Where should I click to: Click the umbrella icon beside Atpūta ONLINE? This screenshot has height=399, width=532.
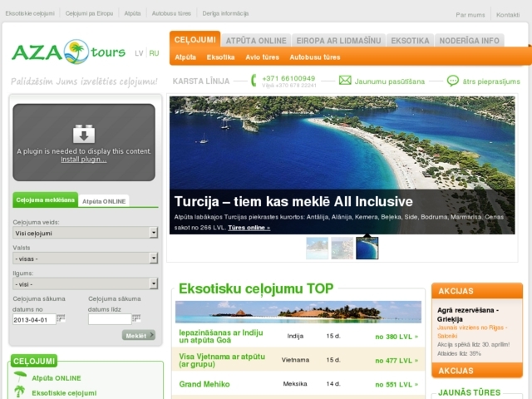tap(20, 378)
